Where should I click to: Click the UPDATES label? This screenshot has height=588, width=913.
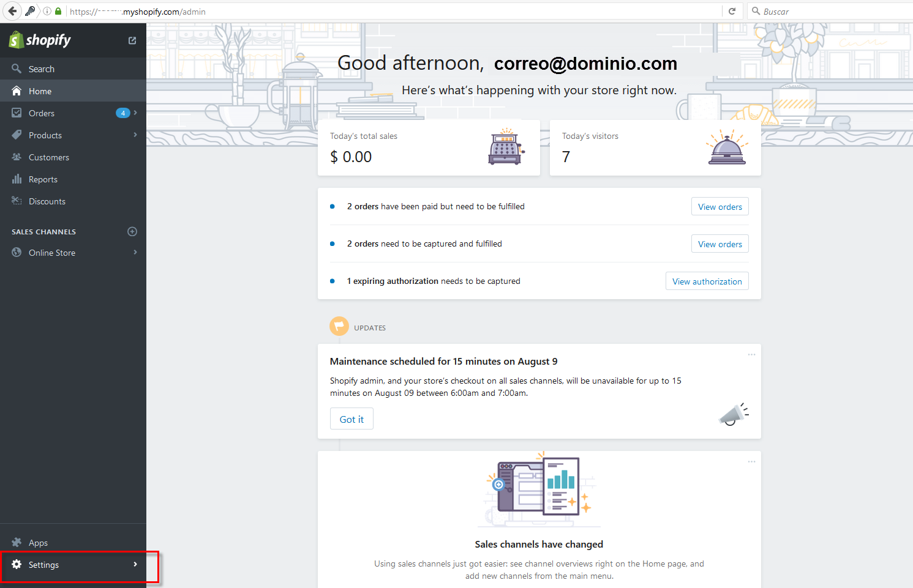tap(370, 328)
